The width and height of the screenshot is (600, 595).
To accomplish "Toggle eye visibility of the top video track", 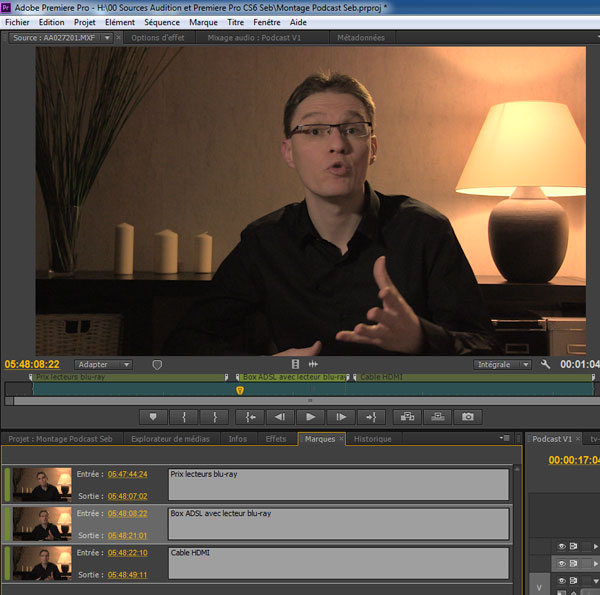I will [561, 546].
